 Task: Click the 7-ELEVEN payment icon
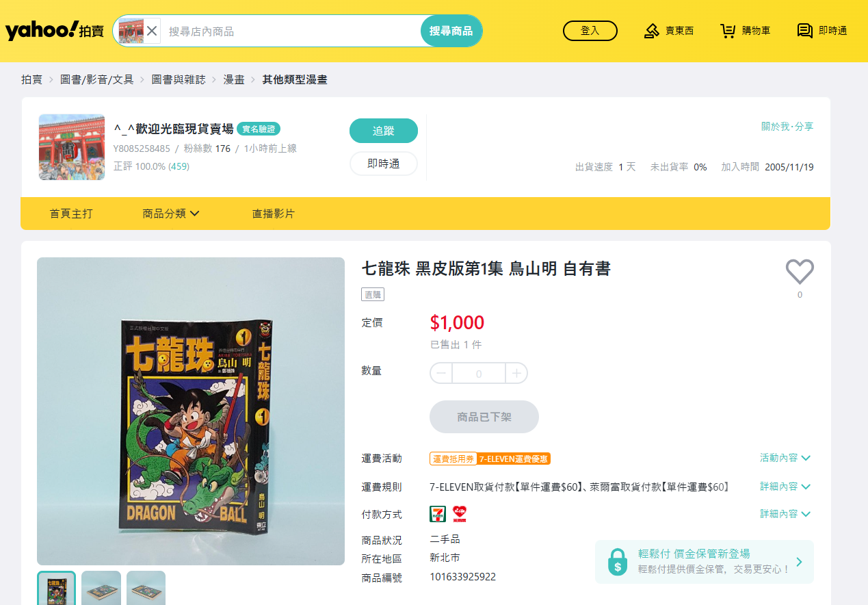(438, 514)
